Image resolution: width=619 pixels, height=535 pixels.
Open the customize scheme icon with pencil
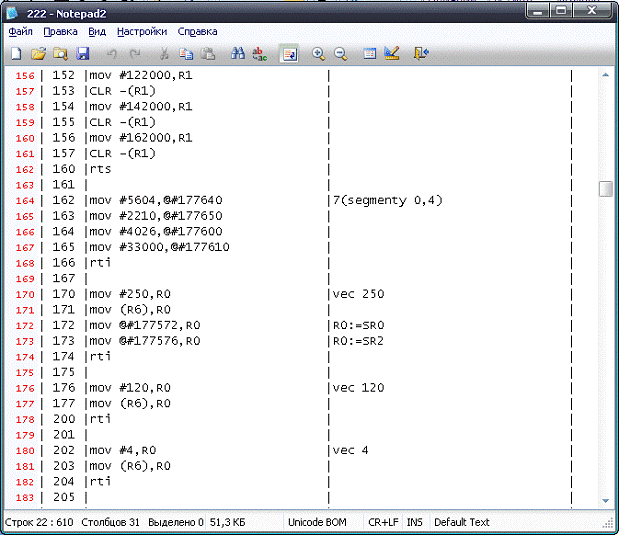click(x=391, y=54)
